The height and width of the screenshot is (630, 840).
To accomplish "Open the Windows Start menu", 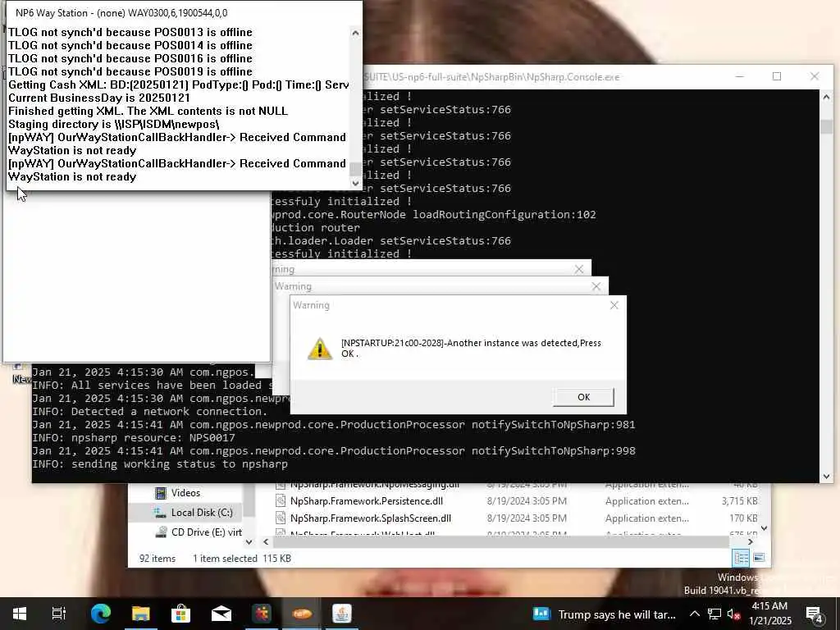I will click(20, 614).
